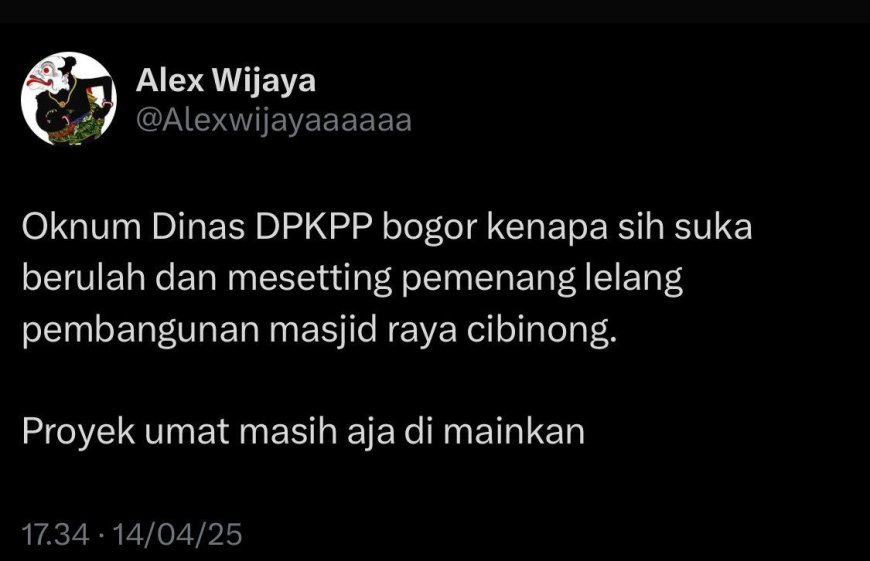The width and height of the screenshot is (870, 561).
Task: Select the word DPKPP in tweet
Action: coord(313,228)
